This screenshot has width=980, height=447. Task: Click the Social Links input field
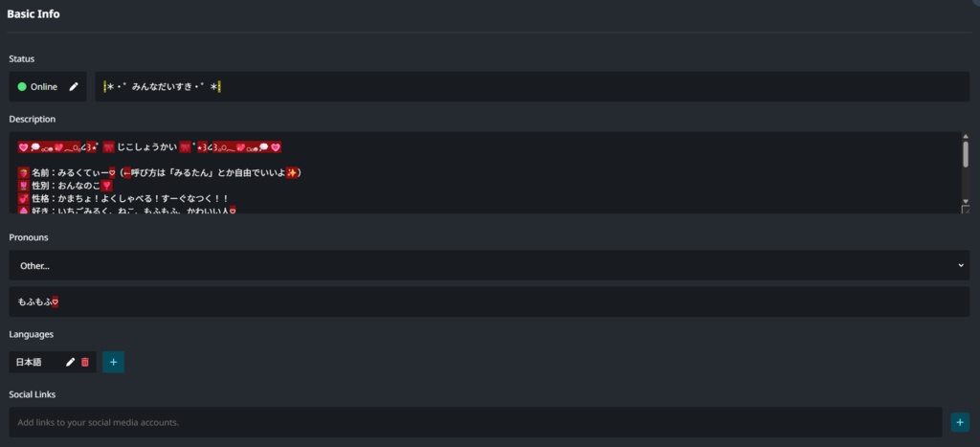476,422
